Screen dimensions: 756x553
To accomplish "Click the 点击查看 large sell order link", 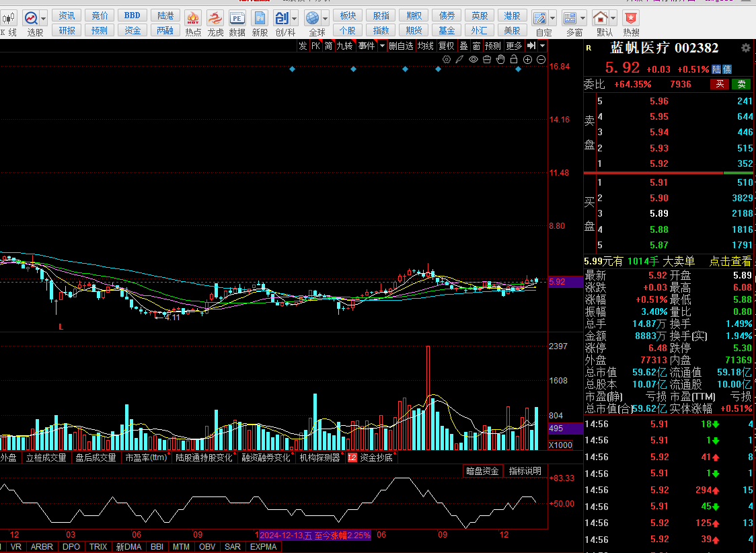I will coord(730,262).
